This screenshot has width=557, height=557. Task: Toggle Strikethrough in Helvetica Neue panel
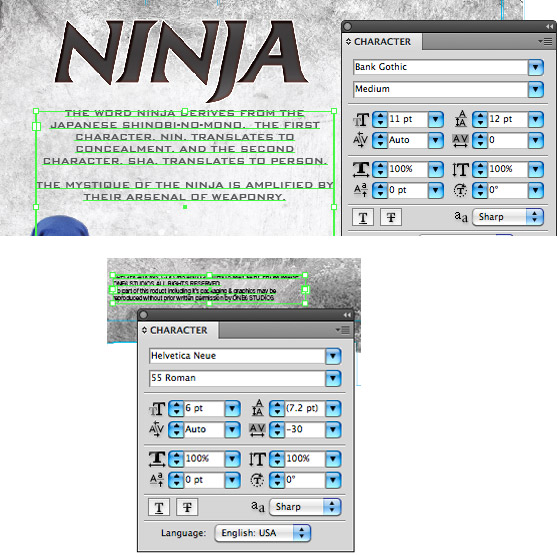187,507
